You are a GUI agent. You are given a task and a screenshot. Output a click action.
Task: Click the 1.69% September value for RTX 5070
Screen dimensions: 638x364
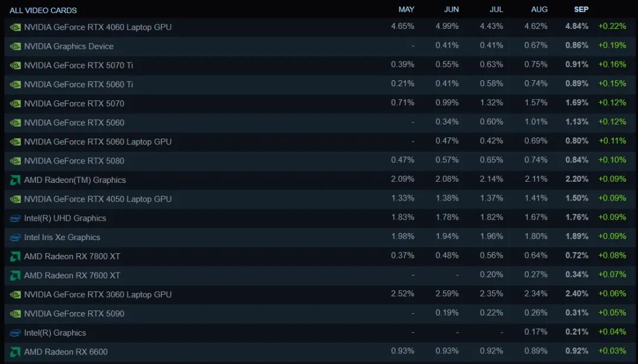click(x=577, y=103)
